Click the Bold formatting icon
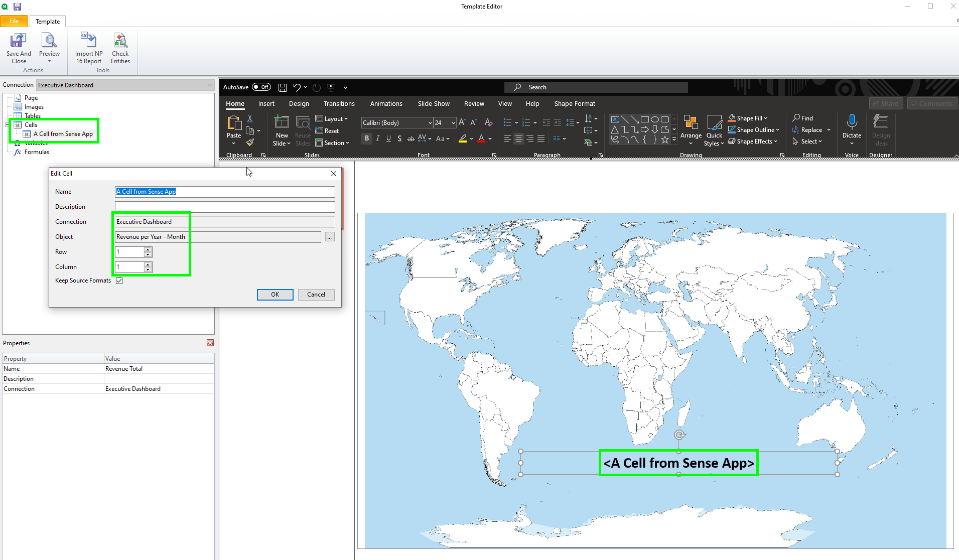The height and width of the screenshot is (560, 959). pos(367,138)
